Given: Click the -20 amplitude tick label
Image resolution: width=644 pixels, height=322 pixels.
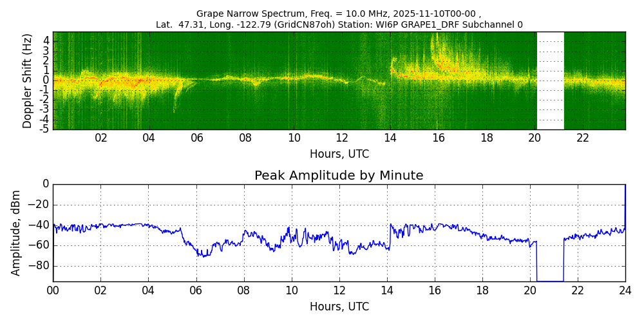Looking at the screenshot, I should tap(39, 205).
